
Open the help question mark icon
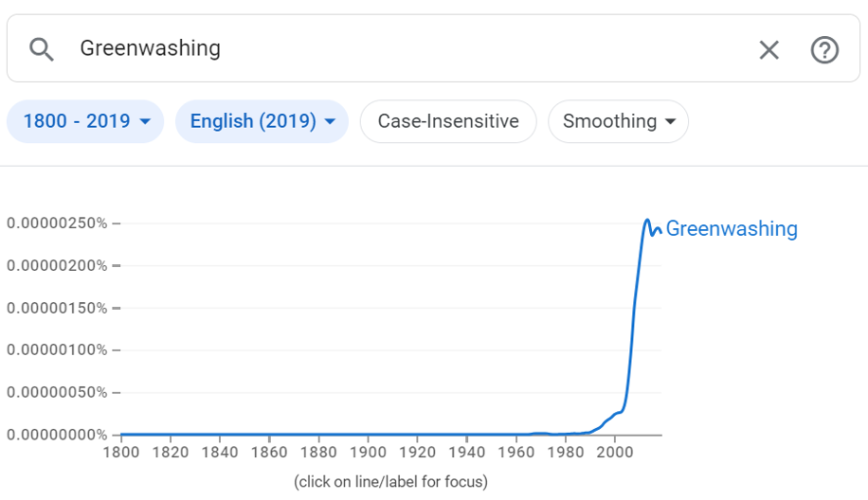[824, 50]
